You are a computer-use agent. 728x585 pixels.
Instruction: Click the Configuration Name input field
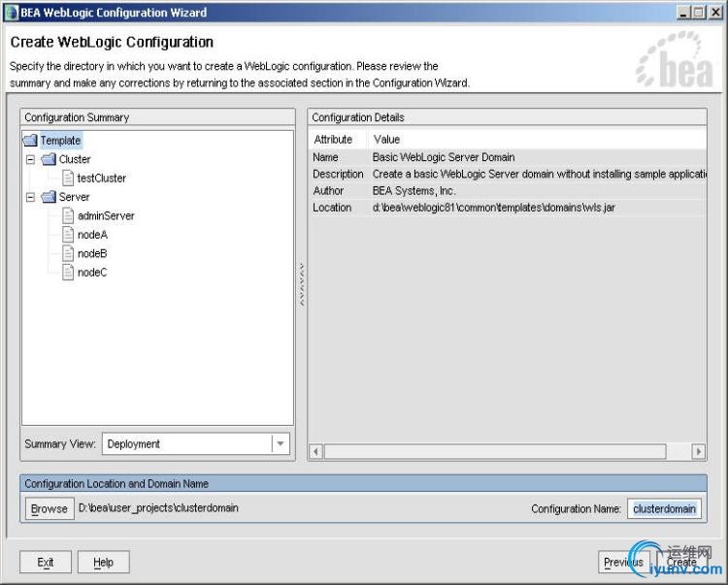(664, 509)
